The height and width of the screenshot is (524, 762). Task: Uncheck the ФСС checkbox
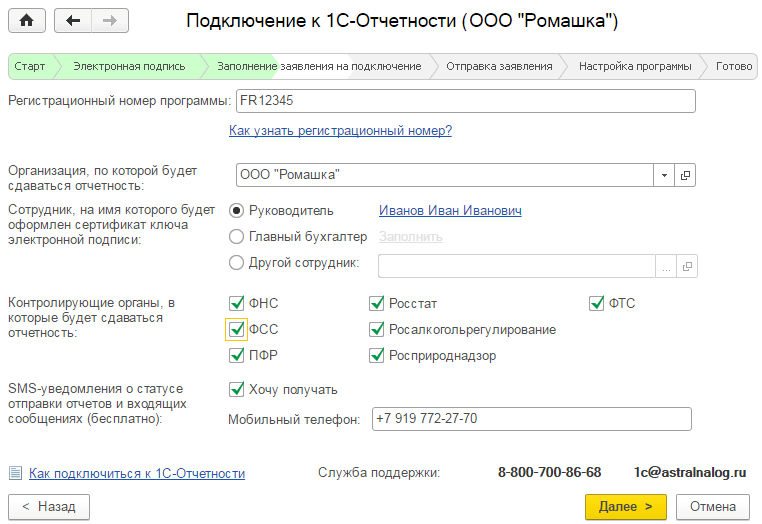click(237, 330)
